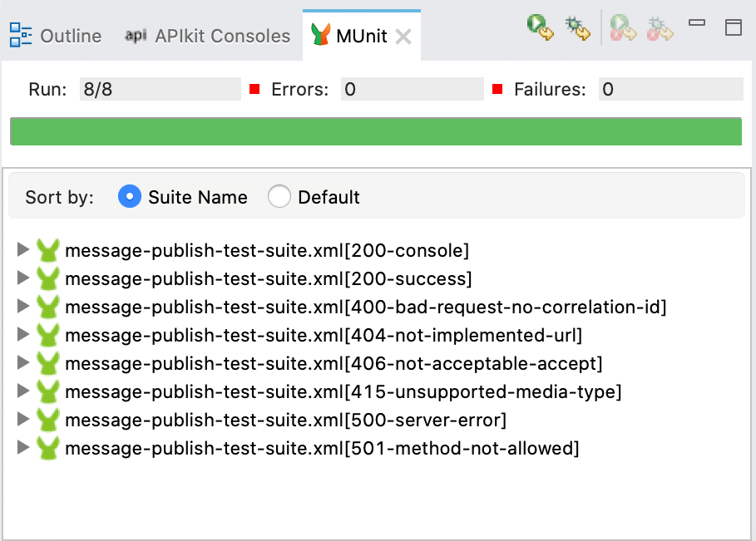Image resolution: width=756 pixels, height=541 pixels.
Task: Click the MUnit icon beside the 200-console suite
Action: (x=49, y=250)
